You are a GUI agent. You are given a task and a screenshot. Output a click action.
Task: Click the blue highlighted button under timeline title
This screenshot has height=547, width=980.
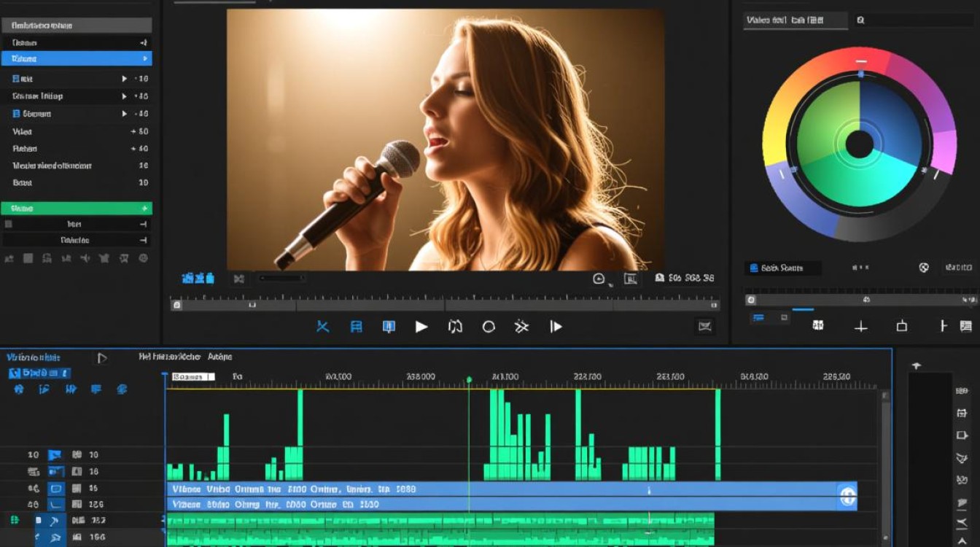[x=39, y=373]
